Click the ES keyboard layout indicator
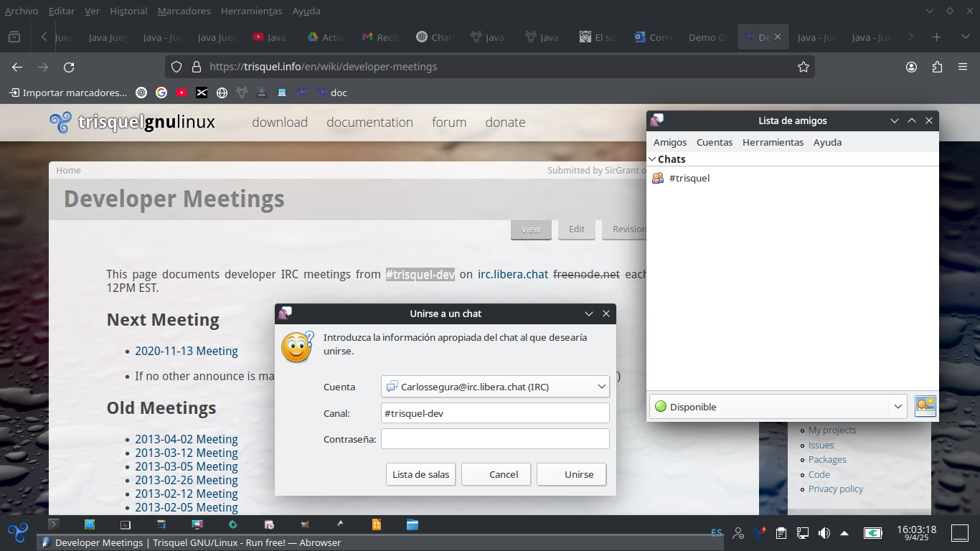The image size is (980, 551). pyautogui.click(x=717, y=532)
